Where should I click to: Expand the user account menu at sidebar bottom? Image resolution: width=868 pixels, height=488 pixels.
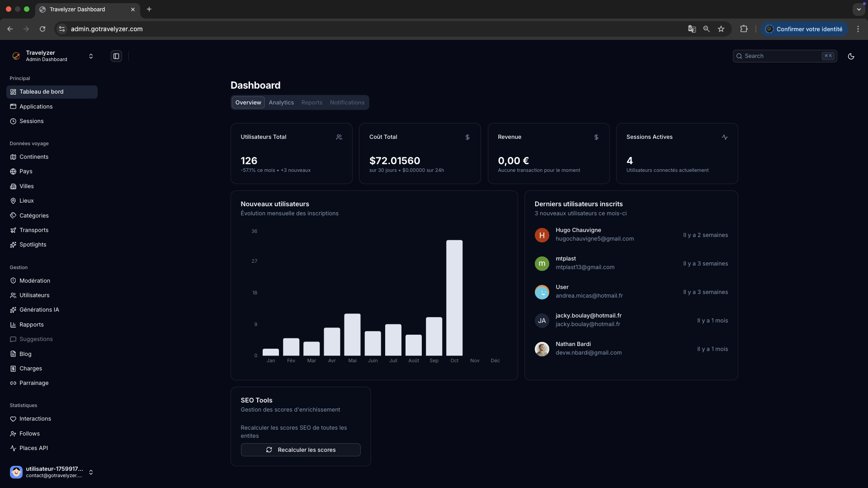coord(91,472)
